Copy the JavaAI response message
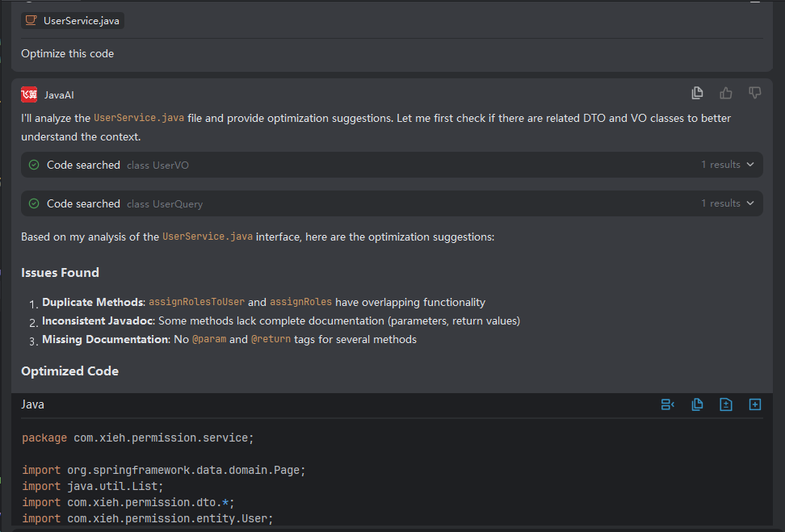The height and width of the screenshot is (532, 785). tap(697, 93)
